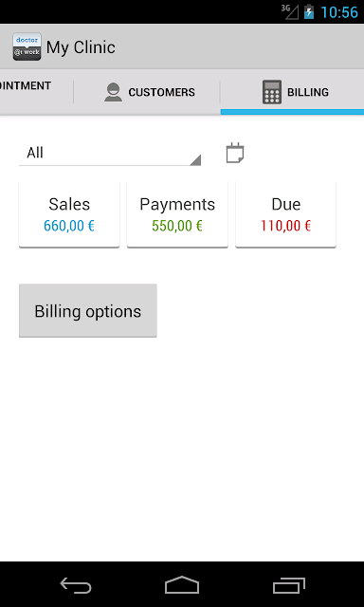The image size is (364, 607).
Task: Tap the battery status icon
Action: [x=309, y=11]
